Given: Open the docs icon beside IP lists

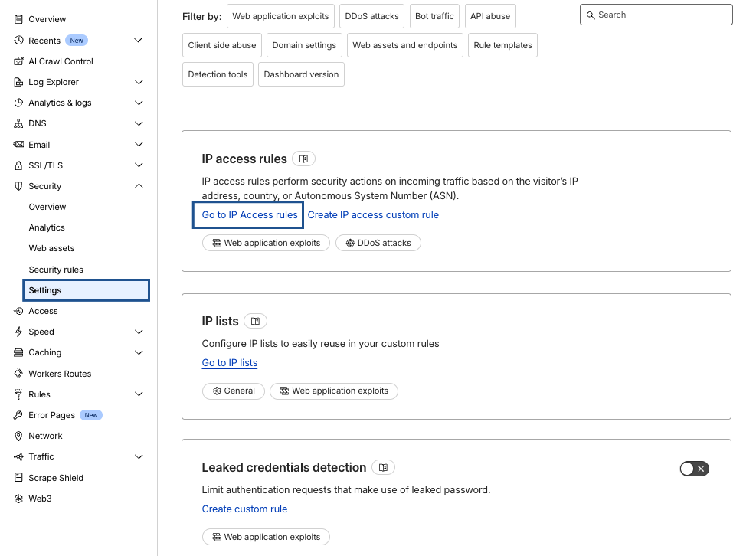Looking at the screenshot, I should tap(256, 321).
